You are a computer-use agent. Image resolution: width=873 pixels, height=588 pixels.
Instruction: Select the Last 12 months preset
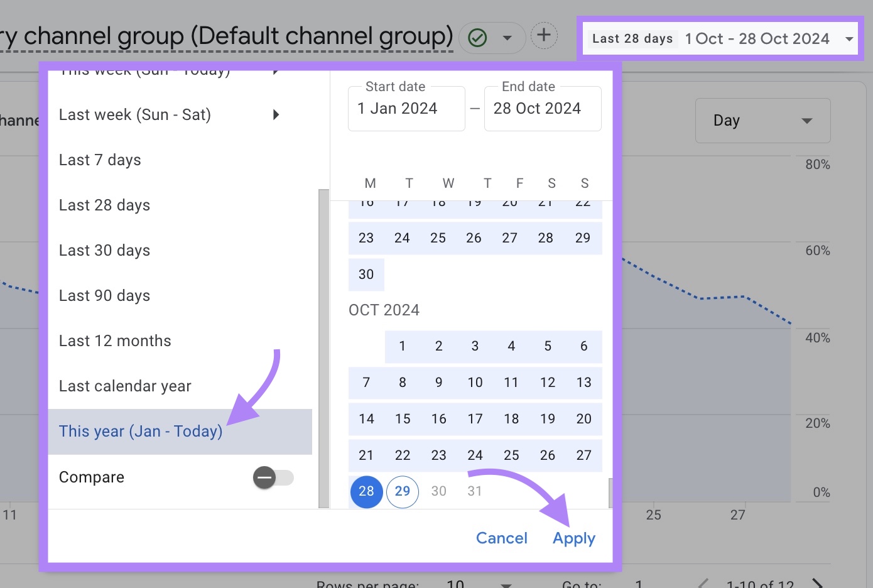(115, 340)
